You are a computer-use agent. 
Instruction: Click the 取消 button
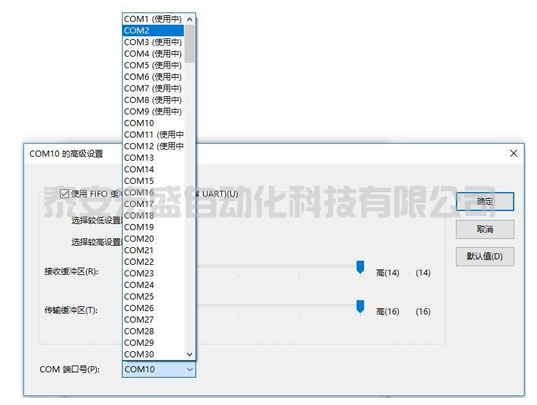pos(485,229)
